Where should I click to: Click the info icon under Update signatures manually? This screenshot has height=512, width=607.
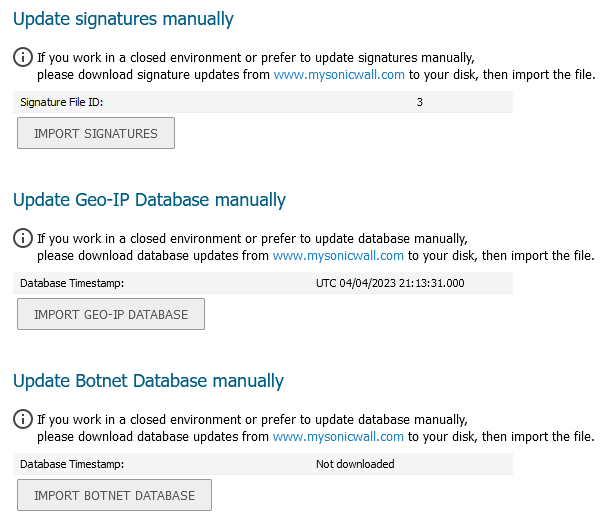click(x=23, y=57)
